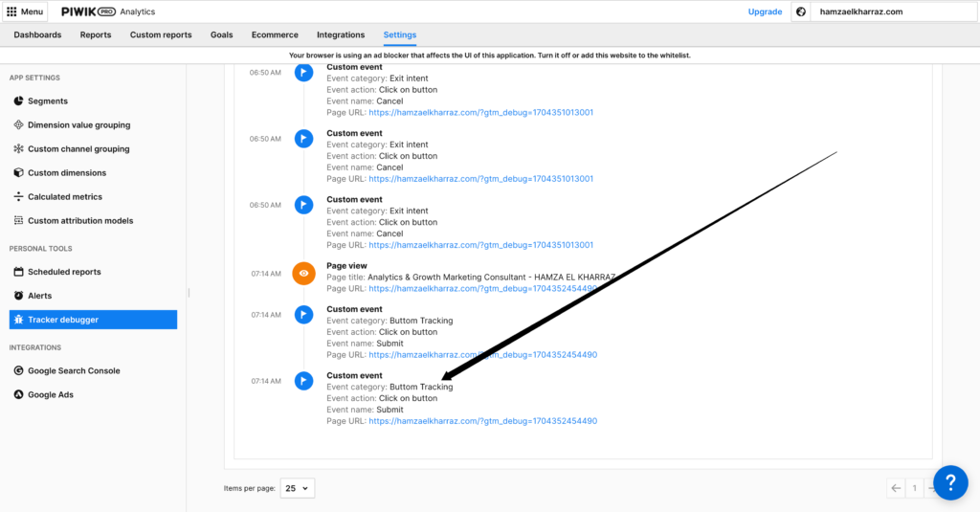Open the Page view's Page URL link
The image size is (980, 512).
tap(482, 288)
